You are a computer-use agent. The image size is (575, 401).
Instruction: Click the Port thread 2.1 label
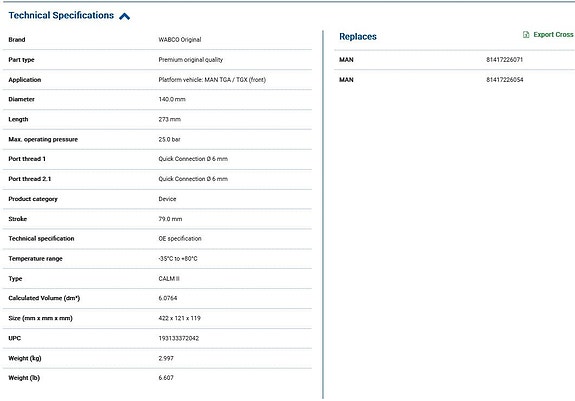point(30,179)
